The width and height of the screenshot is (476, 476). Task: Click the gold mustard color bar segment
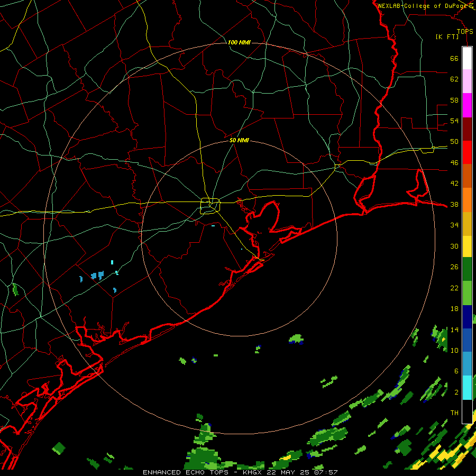[x=467, y=224]
